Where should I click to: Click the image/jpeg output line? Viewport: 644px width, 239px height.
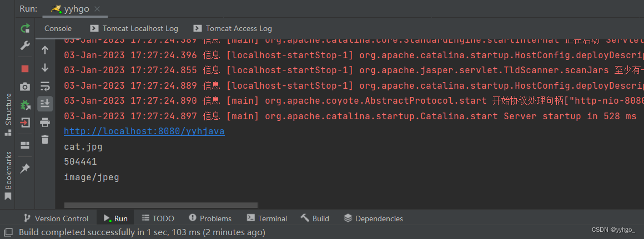tap(92, 177)
